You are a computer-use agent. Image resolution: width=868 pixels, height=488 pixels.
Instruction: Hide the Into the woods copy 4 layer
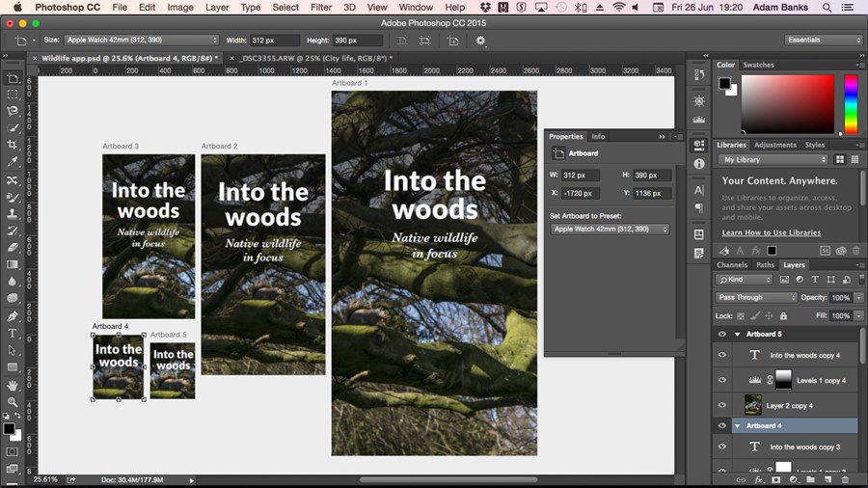coord(721,355)
